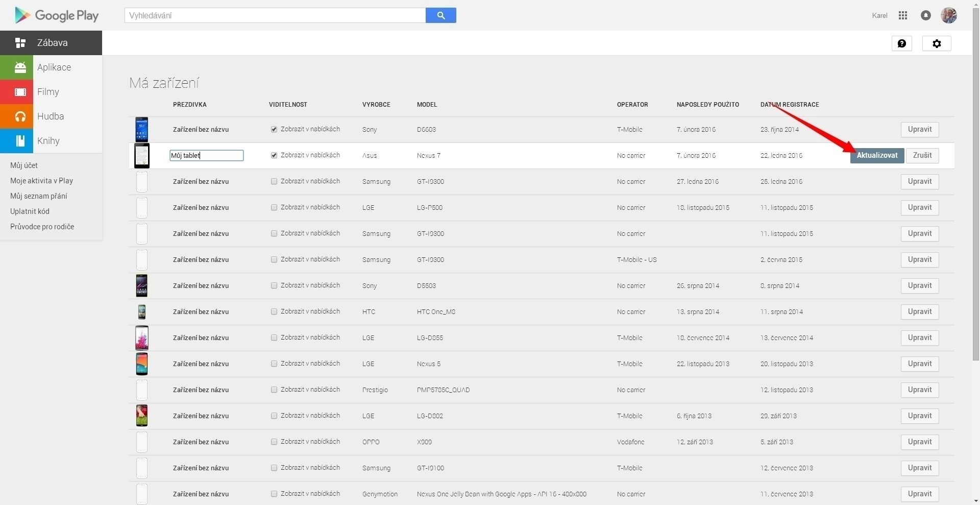Viewport: 980px width, 505px height.
Task: Click the LG-D802 device thumbnail
Action: coord(142,416)
